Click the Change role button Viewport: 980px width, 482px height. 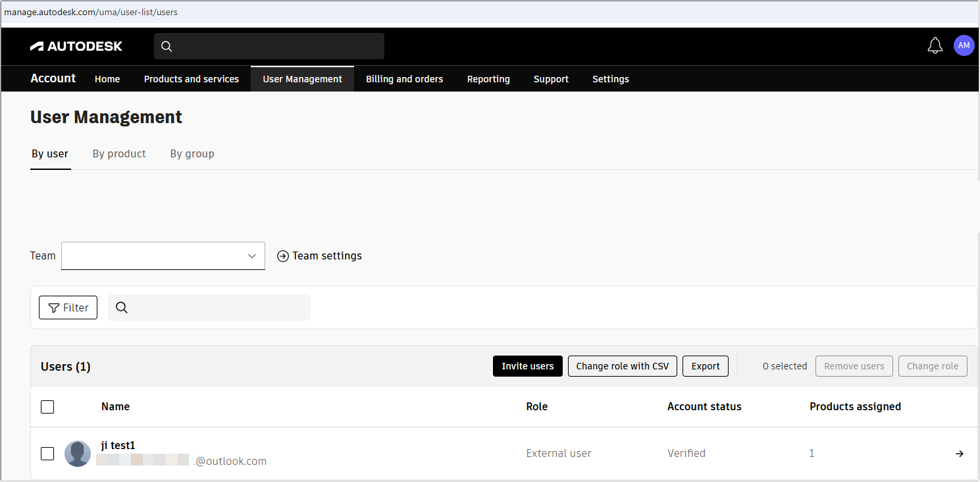933,366
